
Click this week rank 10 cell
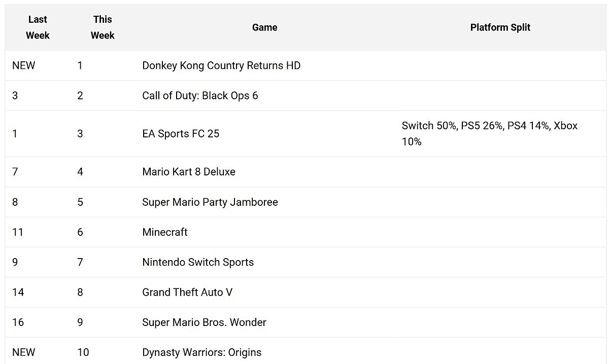click(x=83, y=352)
